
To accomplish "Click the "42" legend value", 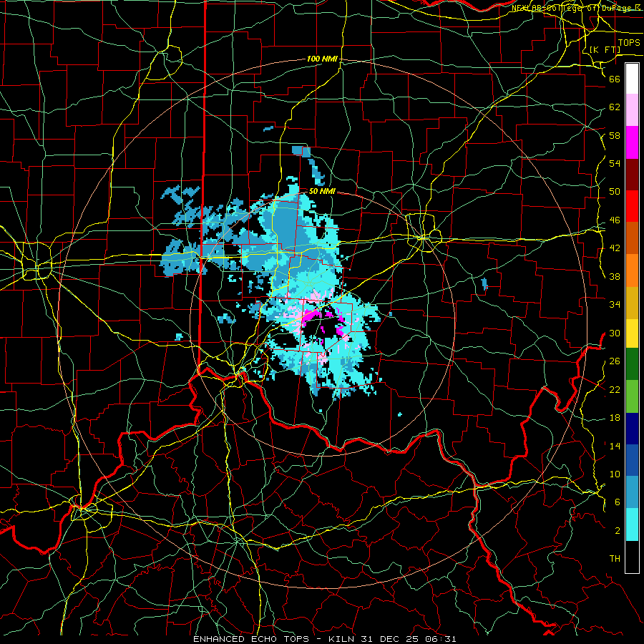I will (615, 248).
